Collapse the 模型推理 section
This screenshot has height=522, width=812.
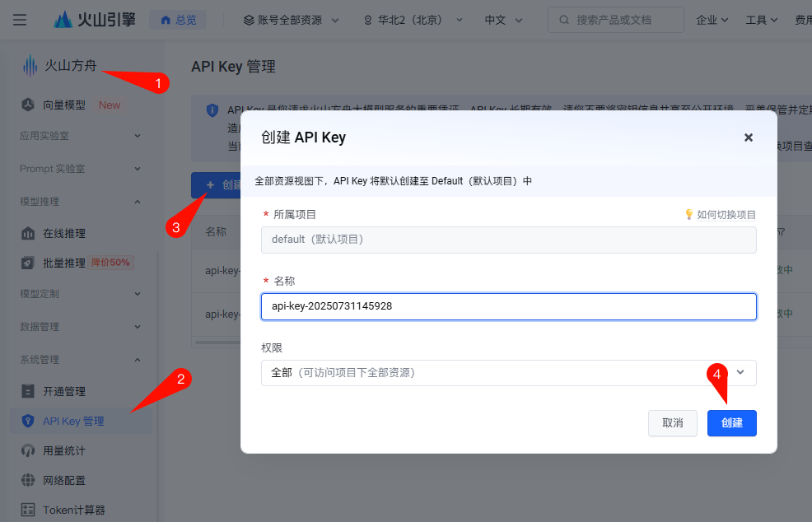(x=80, y=202)
